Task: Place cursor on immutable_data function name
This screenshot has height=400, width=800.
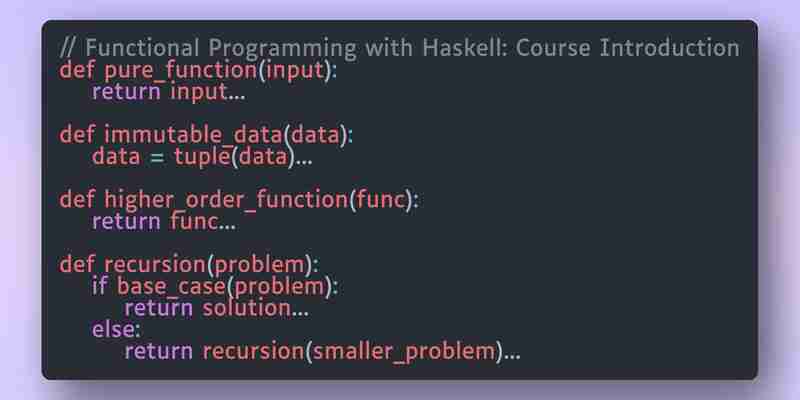Action: point(193,135)
